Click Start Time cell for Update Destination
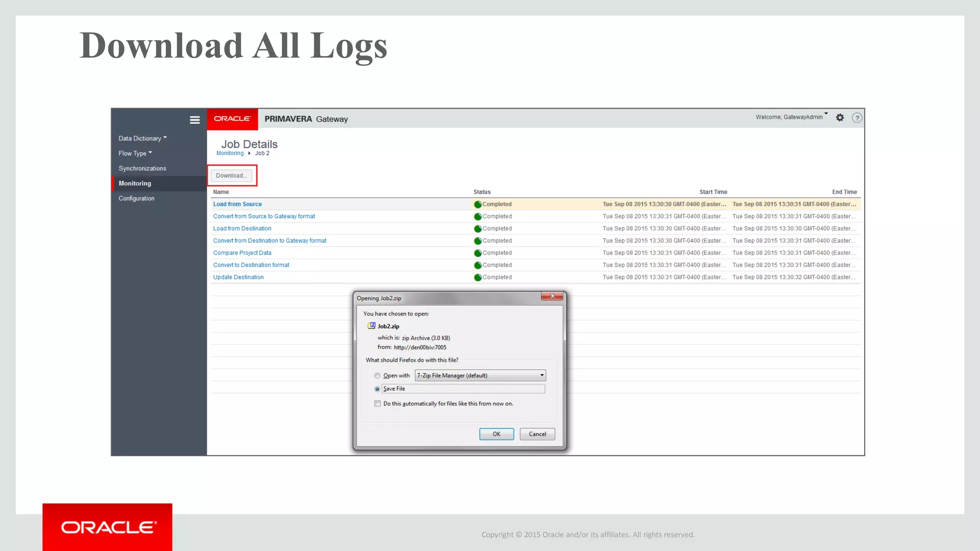This screenshot has height=551, width=980. click(x=664, y=277)
